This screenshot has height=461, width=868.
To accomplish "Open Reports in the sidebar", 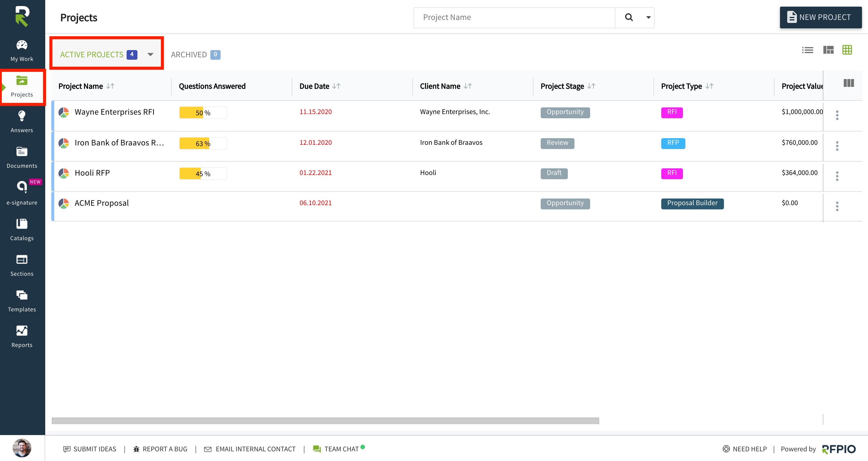I will [x=22, y=337].
